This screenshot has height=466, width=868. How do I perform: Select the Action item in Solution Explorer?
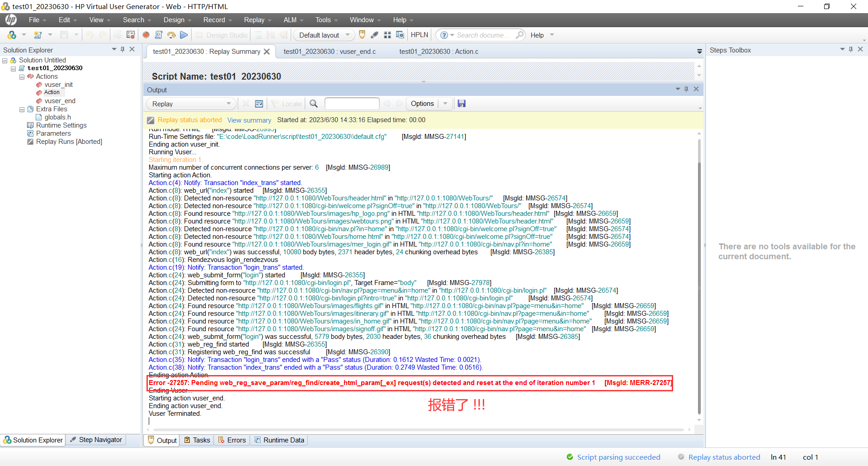[x=52, y=92]
